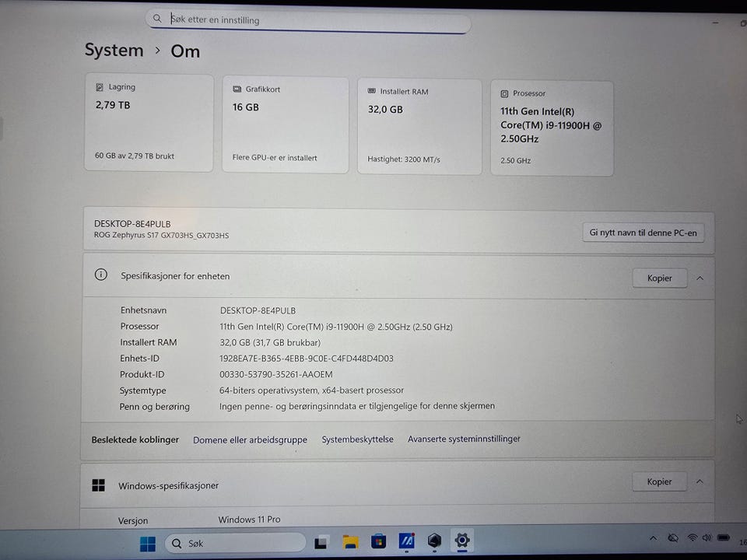Click the Windows logo beside Windows-spesifikasjoner
The width and height of the screenshot is (747, 560).
(98, 485)
